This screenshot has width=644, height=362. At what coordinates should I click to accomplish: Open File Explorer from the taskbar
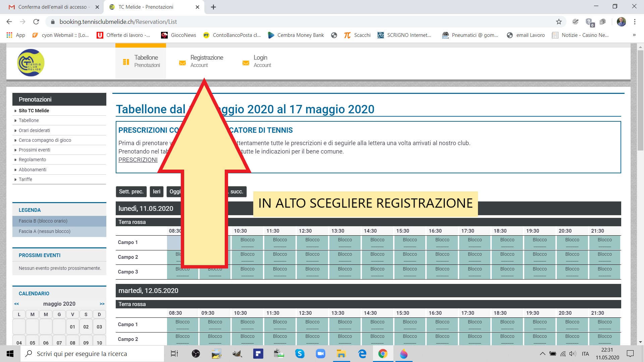(x=341, y=354)
